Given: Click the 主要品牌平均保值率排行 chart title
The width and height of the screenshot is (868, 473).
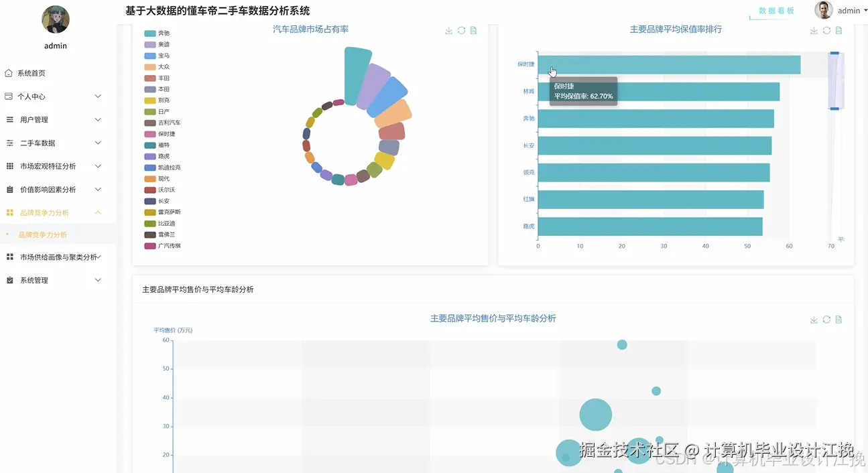Looking at the screenshot, I should (676, 29).
